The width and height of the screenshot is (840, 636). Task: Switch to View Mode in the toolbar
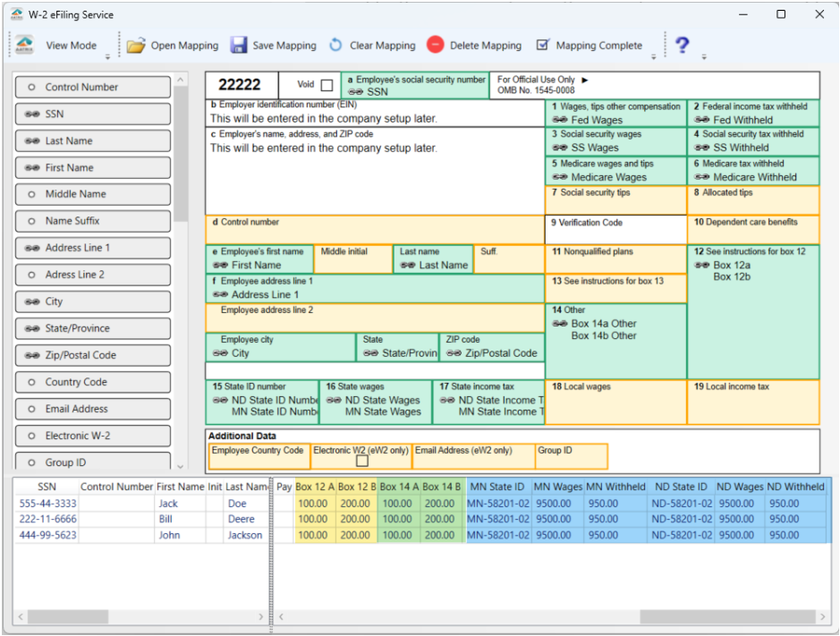pyautogui.click(x=71, y=46)
